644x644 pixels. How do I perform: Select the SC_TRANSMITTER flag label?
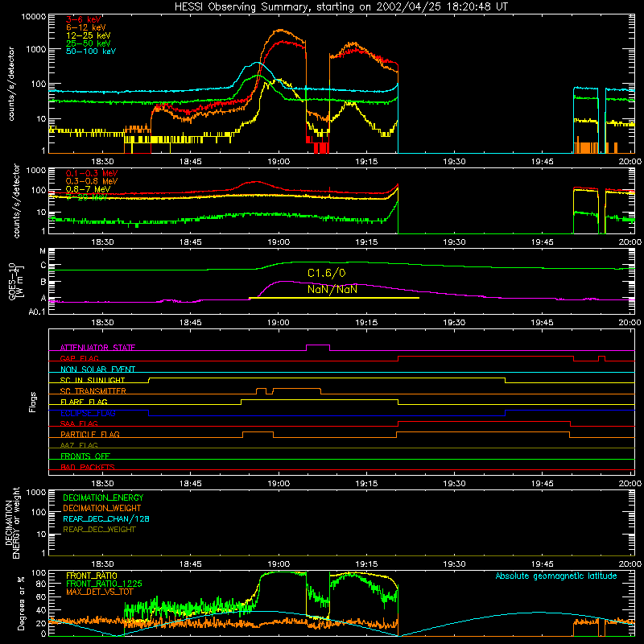tap(93, 391)
